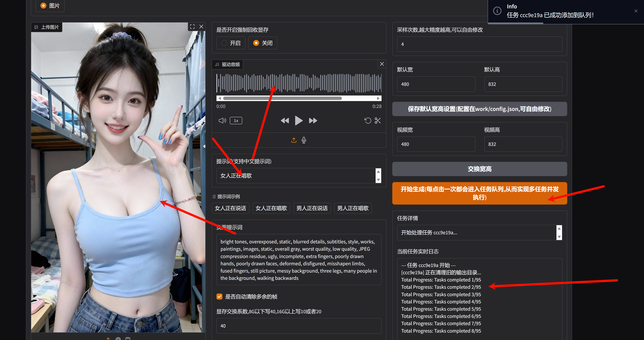Screen dimensions: 644x340
Task: Click the undo audio edit icon
Action: click(367, 121)
